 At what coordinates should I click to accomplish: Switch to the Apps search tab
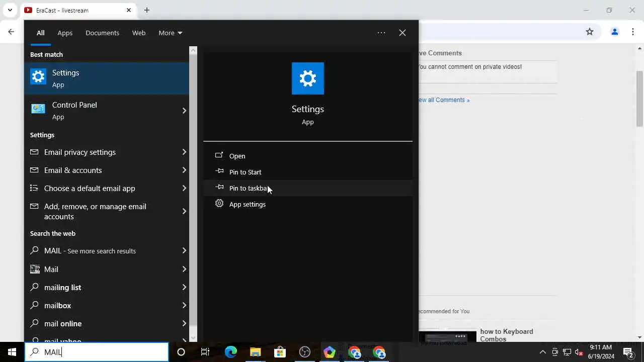[x=65, y=33]
